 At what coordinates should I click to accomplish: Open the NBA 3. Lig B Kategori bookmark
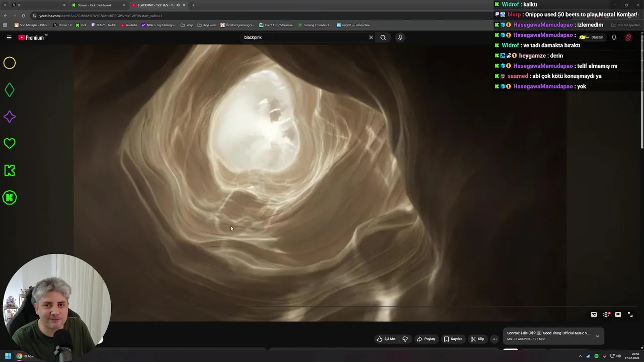[x=159, y=25]
